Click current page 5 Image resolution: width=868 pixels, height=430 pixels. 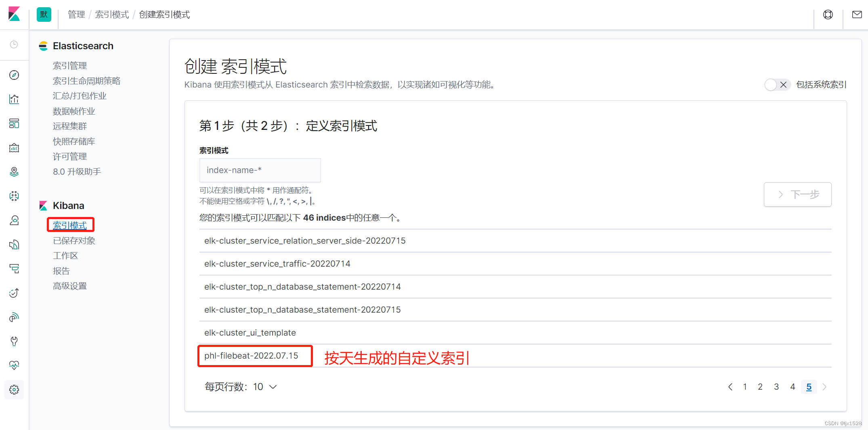click(x=809, y=387)
